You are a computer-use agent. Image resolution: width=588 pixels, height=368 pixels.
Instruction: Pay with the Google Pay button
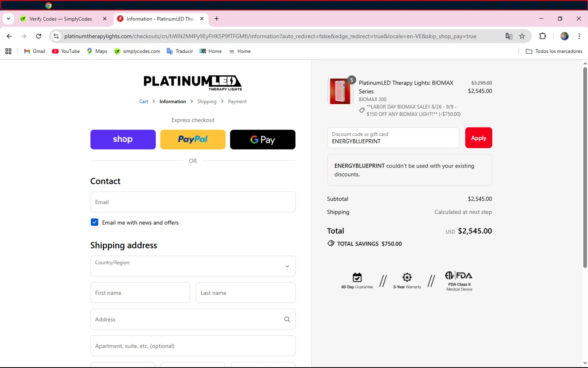tap(263, 140)
